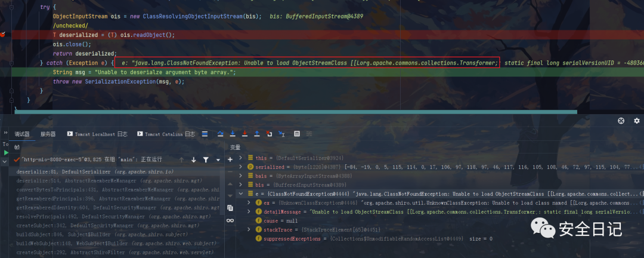
Task: Click the Trace Current Stream Chain icon
Action: pyautogui.click(x=309, y=134)
